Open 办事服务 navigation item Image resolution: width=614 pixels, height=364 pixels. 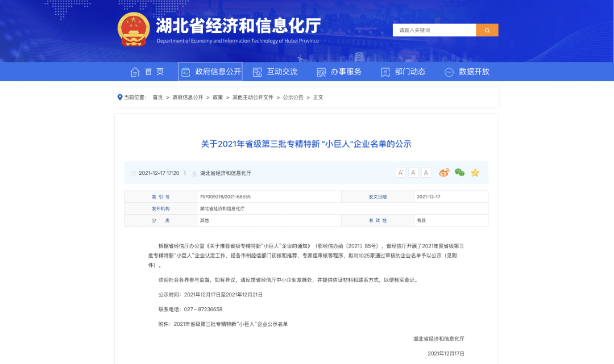339,72
